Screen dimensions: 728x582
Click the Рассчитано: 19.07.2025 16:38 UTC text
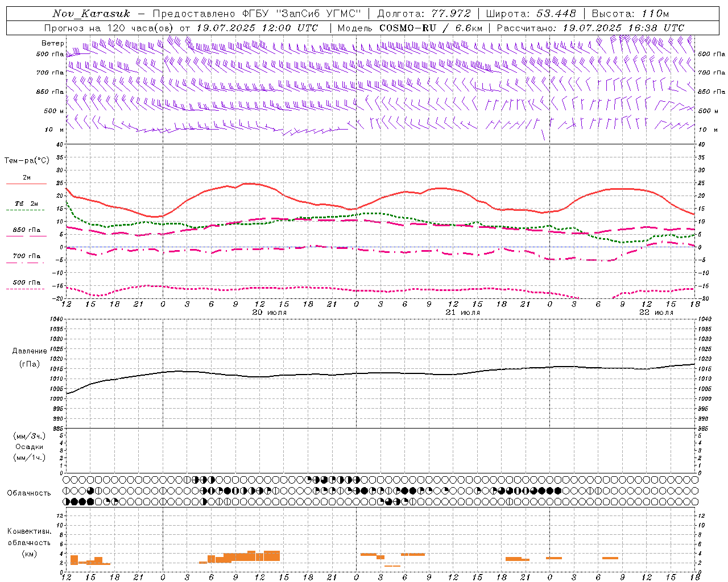click(590, 28)
